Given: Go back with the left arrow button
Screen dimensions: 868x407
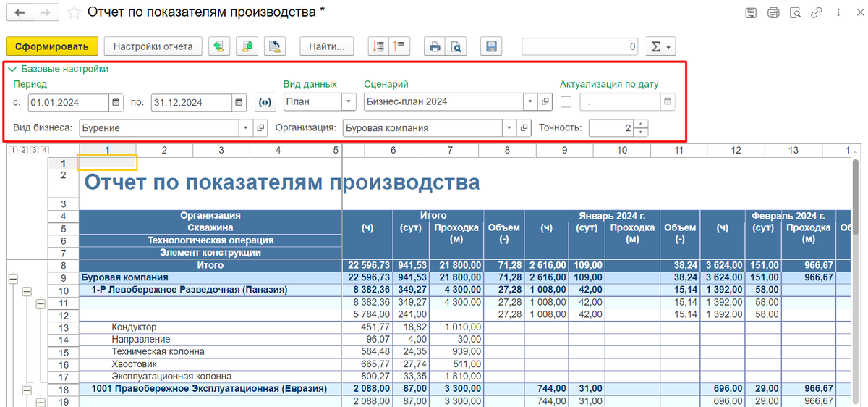Looking at the screenshot, I should [x=20, y=12].
